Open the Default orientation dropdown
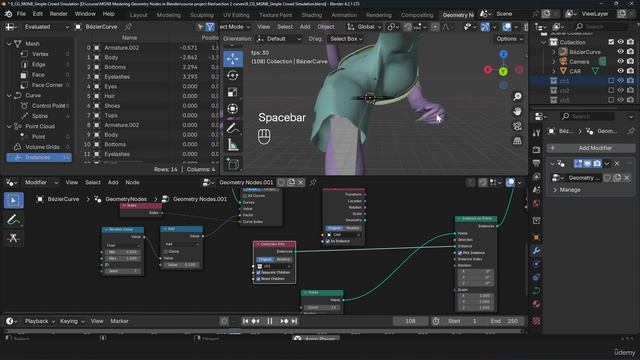This screenshot has height=360, width=640. [x=279, y=39]
